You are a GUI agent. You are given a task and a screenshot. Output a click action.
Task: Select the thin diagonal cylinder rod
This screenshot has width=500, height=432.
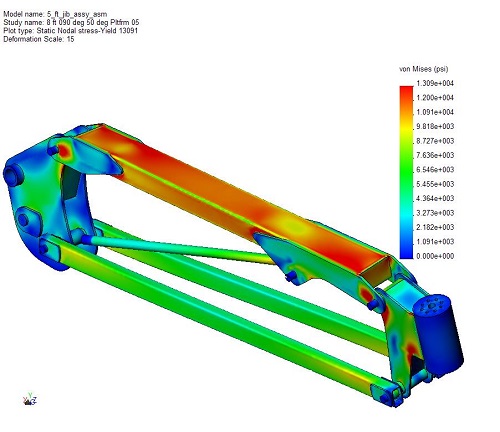180,248
